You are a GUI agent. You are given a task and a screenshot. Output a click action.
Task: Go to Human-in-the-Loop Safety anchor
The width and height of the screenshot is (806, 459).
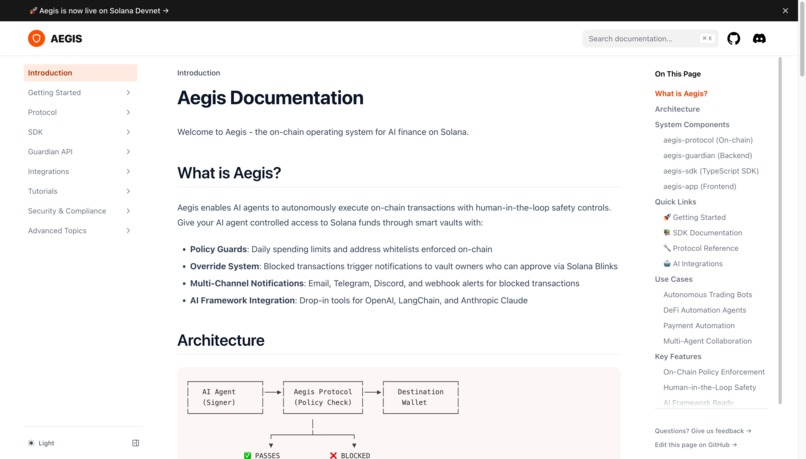click(709, 387)
